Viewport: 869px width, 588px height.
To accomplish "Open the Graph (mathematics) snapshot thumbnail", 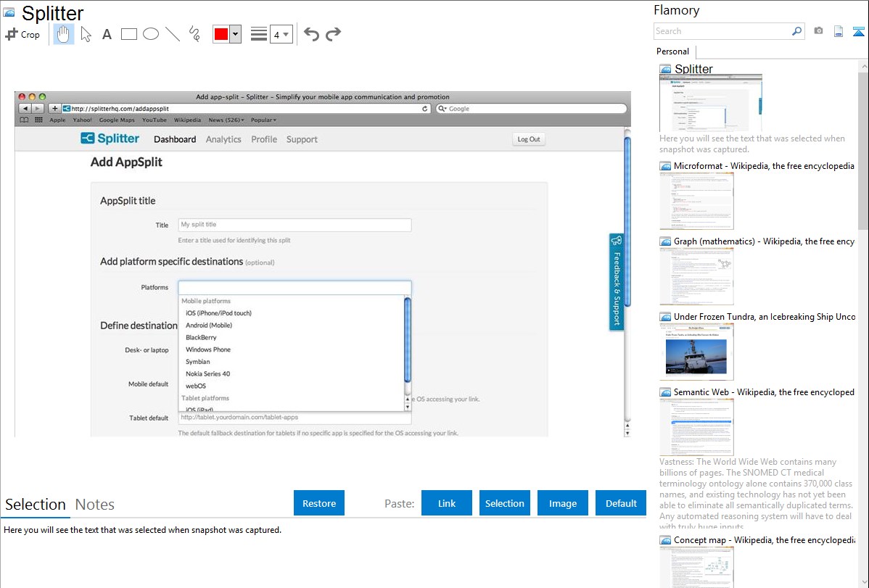I will coord(696,276).
